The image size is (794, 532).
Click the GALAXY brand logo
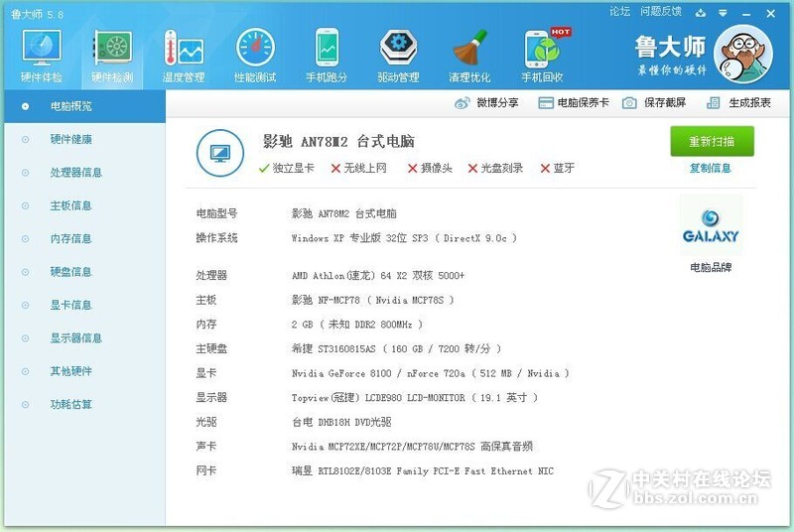711,225
